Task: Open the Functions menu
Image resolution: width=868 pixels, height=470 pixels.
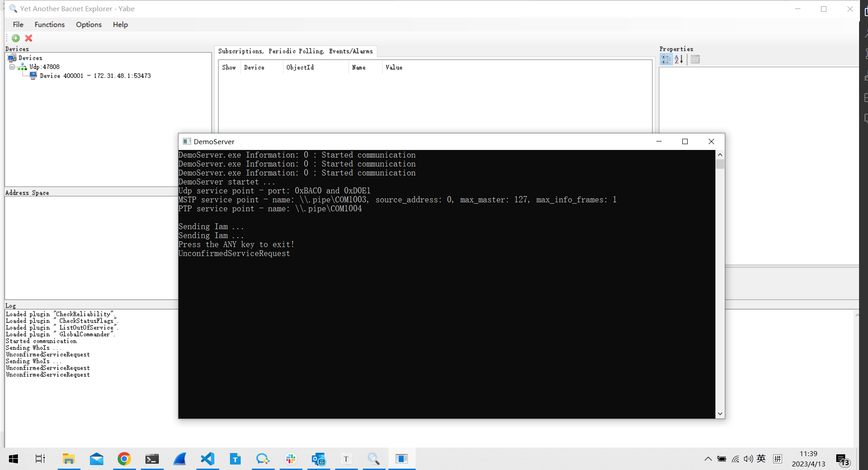Action: [49, 25]
